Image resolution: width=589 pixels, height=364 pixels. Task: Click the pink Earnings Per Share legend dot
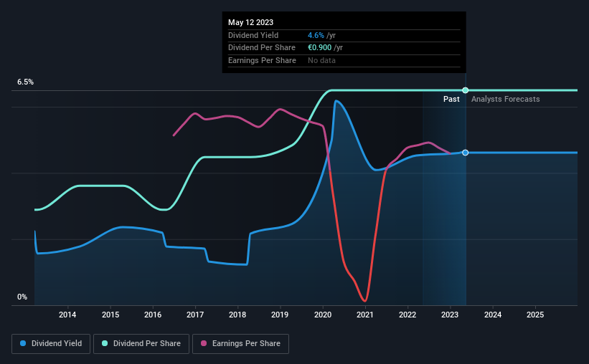pyautogui.click(x=204, y=343)
